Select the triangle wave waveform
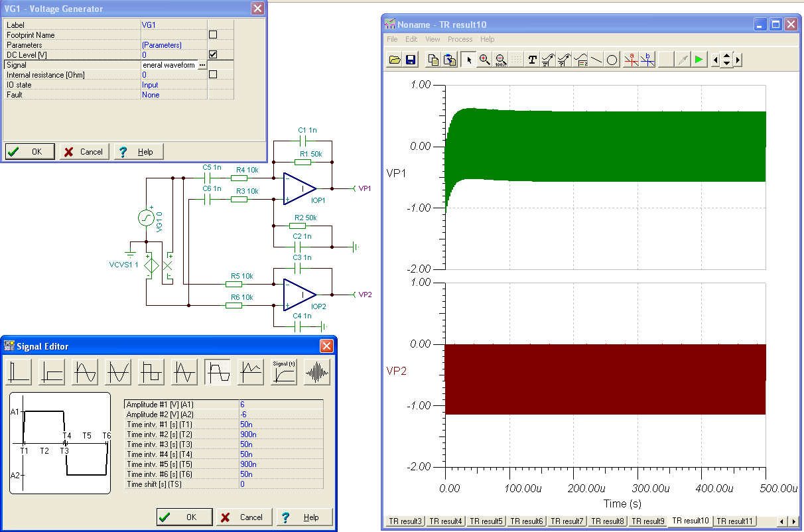 [x=184, y=372]
